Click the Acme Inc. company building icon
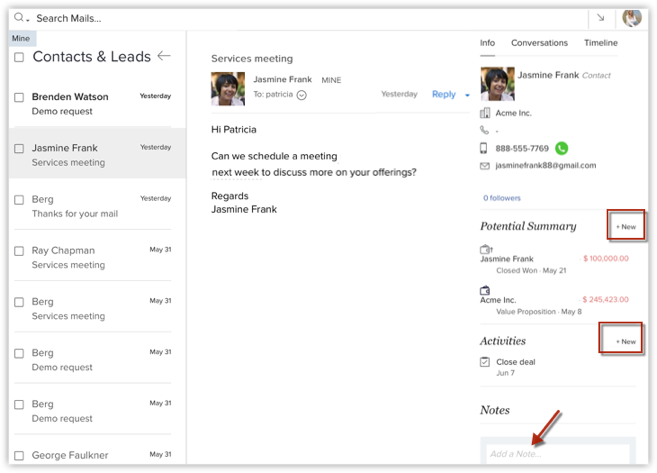Screen dimensions: 657x473 click(x=485, y=113)
